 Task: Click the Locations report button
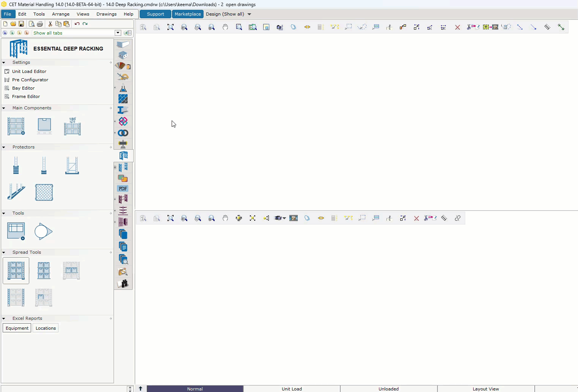(x=46, y=328)
